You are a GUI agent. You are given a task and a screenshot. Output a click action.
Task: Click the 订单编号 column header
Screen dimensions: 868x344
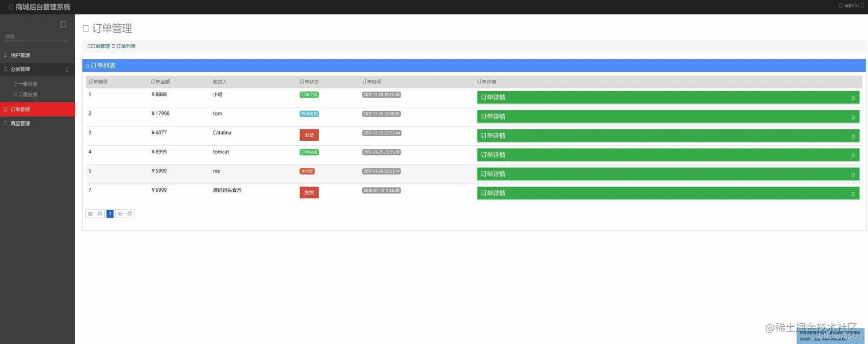(x=98, y=82)
